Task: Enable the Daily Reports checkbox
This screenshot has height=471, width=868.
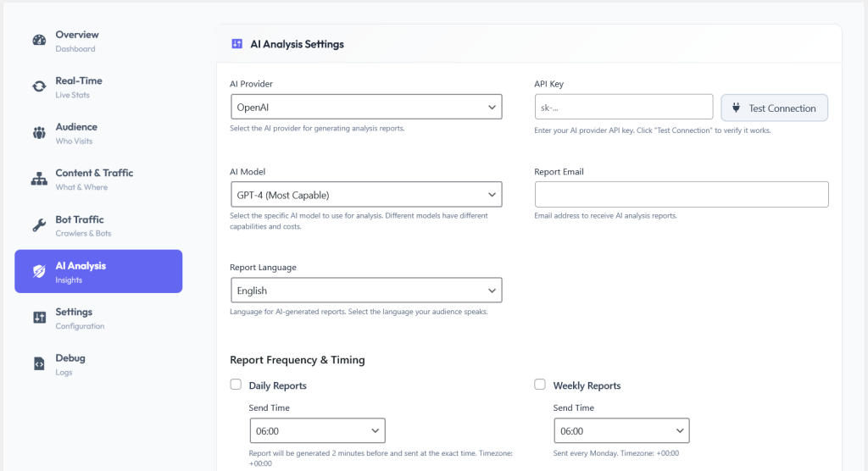Action: [x=236, y=384]
